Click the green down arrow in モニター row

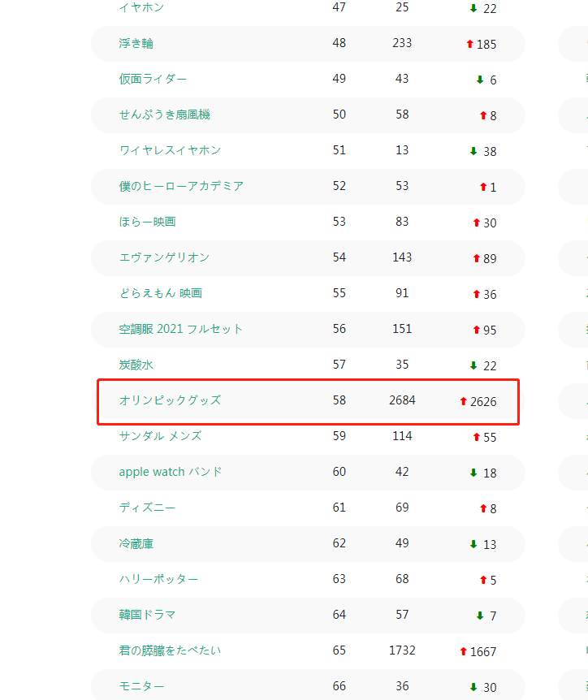(x=473, y=687)
